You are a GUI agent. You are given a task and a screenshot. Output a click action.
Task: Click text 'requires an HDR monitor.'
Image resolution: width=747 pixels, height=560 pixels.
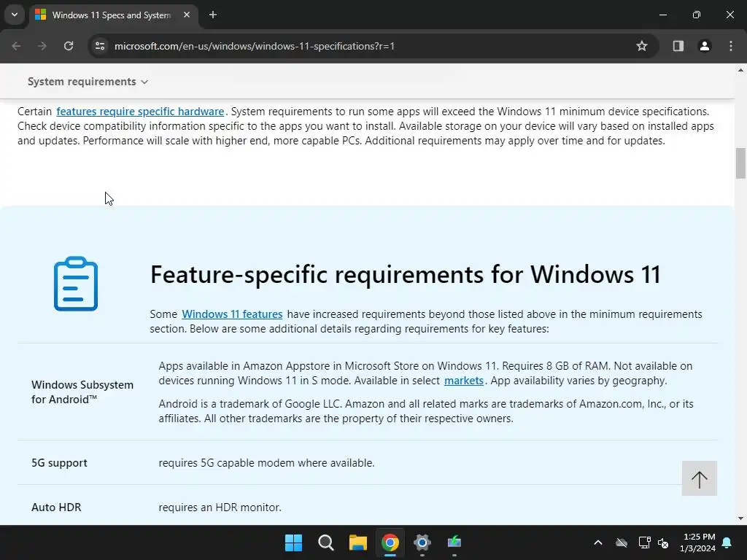220,507
